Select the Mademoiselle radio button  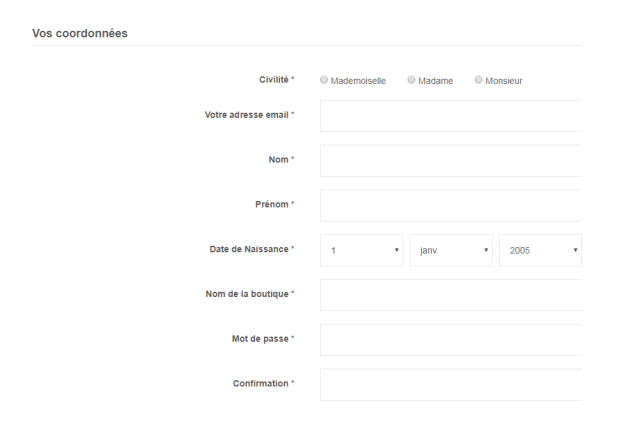tap(324, 80)
